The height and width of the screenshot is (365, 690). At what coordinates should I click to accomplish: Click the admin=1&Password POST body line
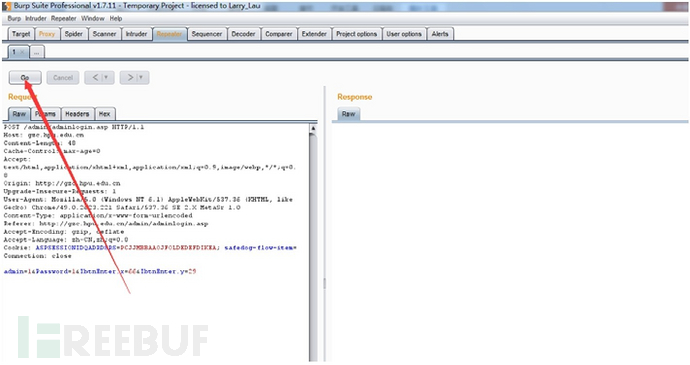coord(100,272)
